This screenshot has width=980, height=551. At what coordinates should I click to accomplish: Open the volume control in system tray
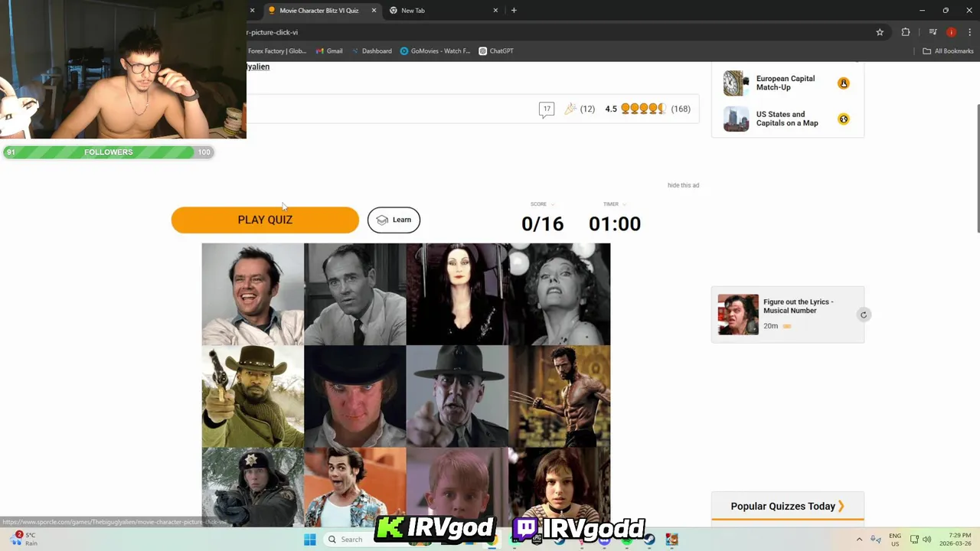click(926, 540)
